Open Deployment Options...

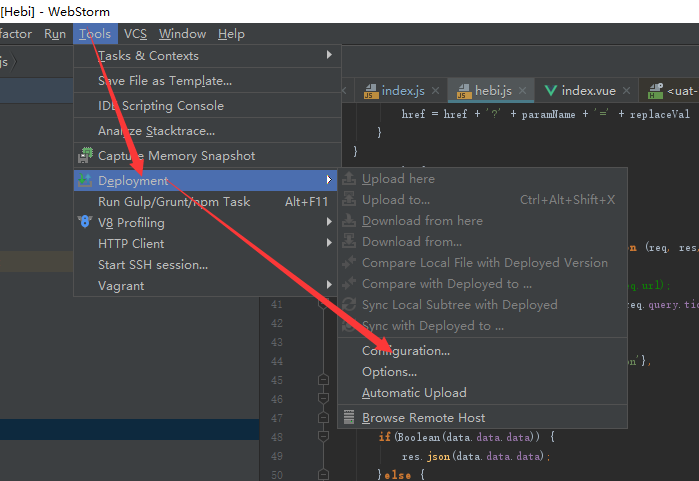click(x=483, y=371)
